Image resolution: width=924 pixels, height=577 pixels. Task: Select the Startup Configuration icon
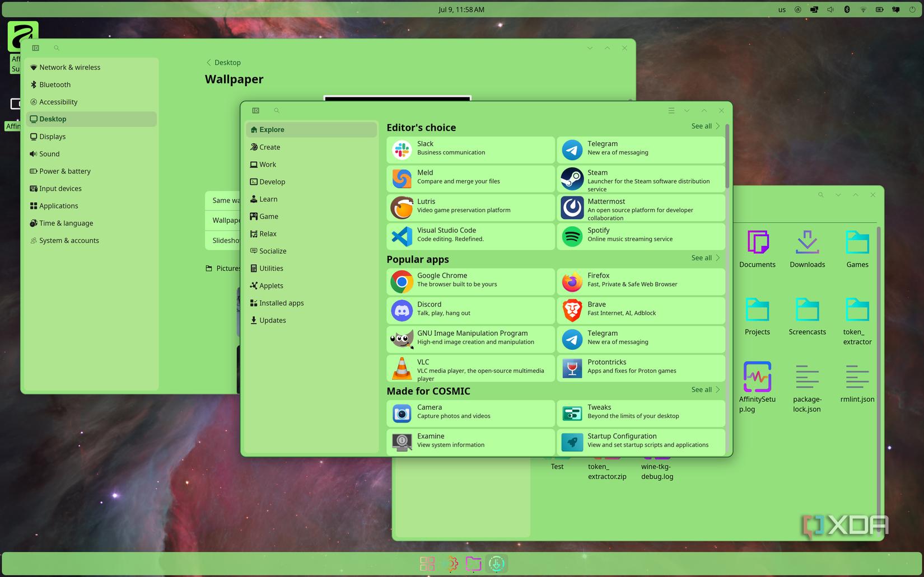[572, 442]
